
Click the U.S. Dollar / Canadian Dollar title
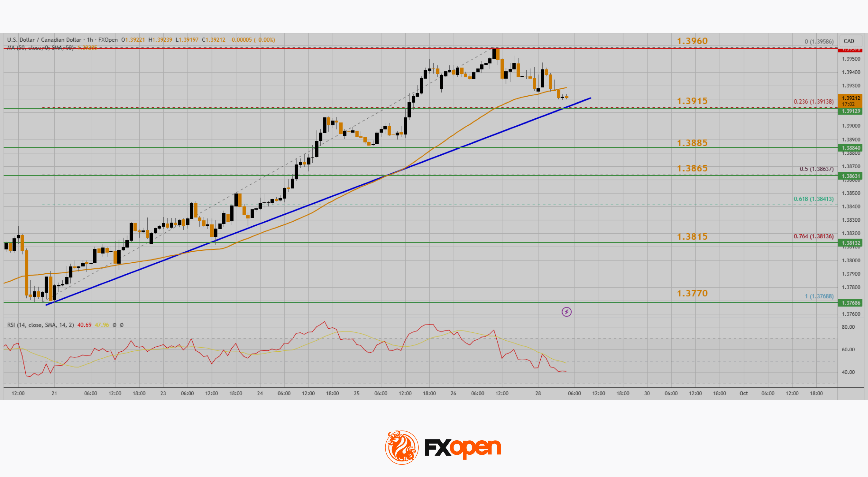(x=44, y=40)
